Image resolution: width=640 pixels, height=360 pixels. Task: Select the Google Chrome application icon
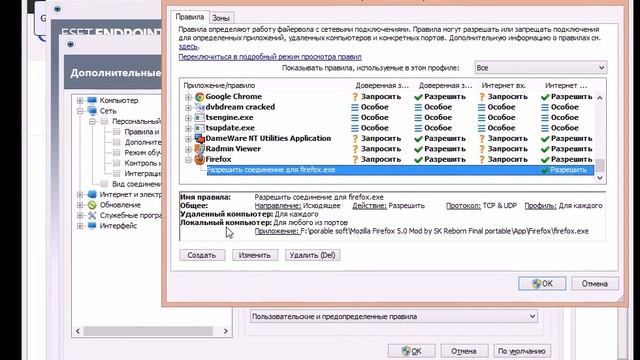coord(200,97)
